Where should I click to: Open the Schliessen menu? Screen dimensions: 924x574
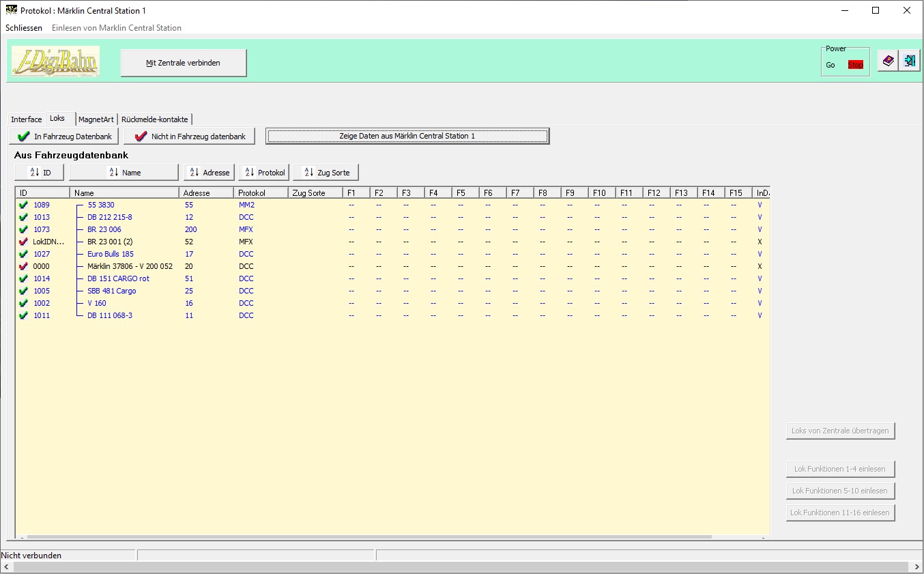tap(24, 28)
